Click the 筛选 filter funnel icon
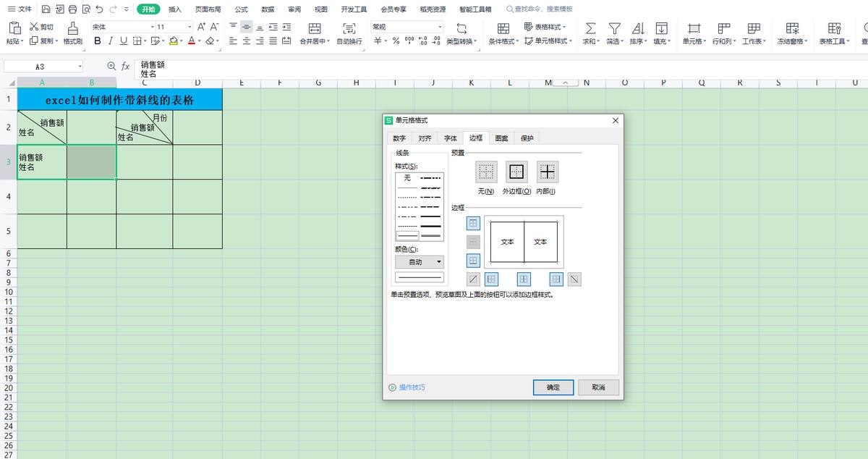Screen dimensions: 868x459 [614, 28]
